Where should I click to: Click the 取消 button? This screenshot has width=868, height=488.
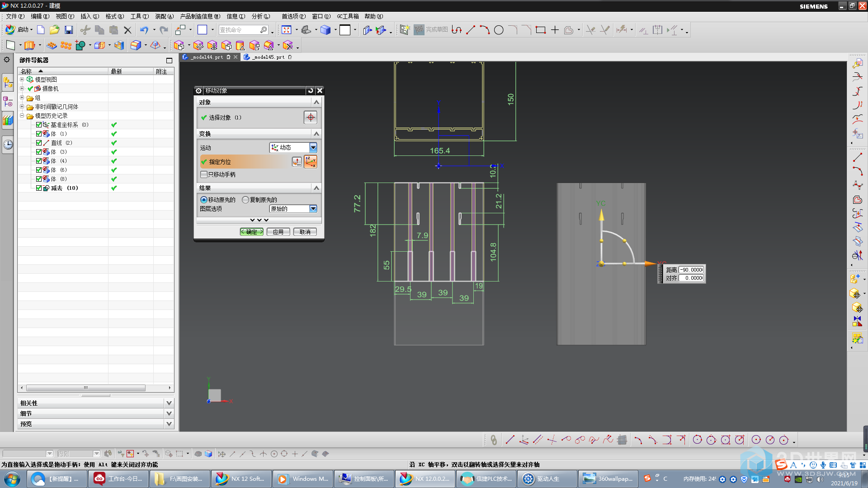click(x=305, y=232)
